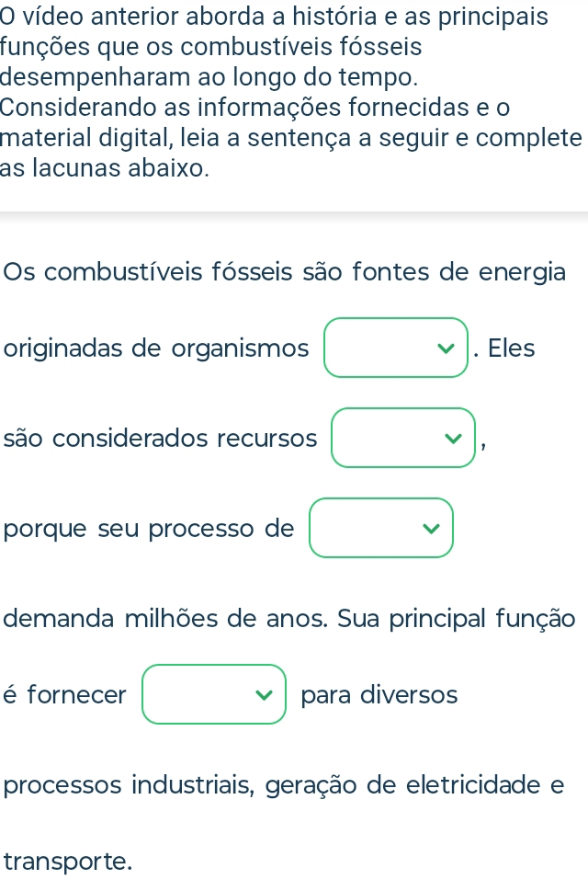Viewport: 588px width, 891px height.
Task: Click the label "são considerados recursos"
Action: click(x=161, y=439)
